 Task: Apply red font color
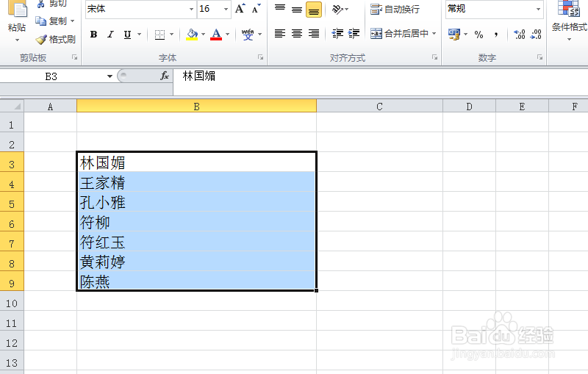[216, 35]
